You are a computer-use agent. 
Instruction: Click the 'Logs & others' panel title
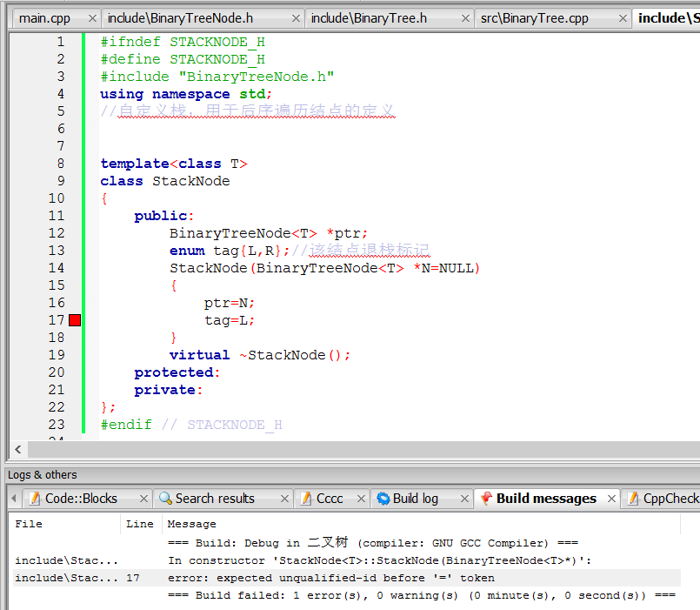(43, 474)
